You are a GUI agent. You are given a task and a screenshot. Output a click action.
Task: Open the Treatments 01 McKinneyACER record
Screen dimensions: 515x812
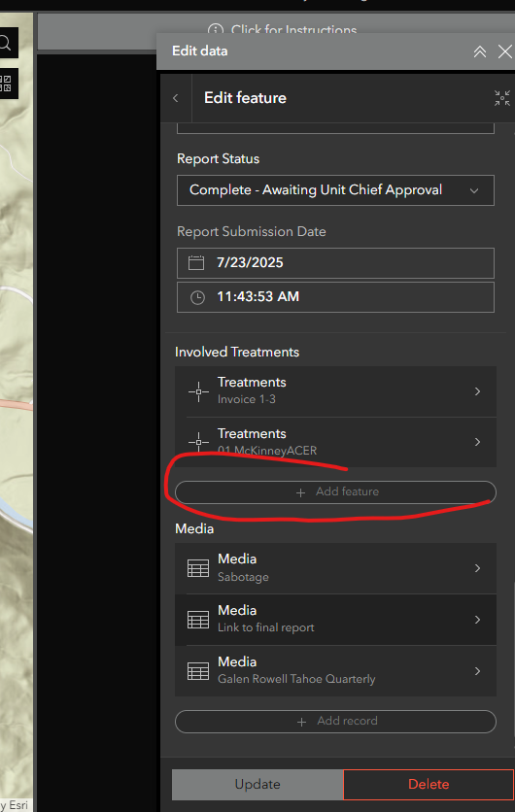(x=335, y=442)
